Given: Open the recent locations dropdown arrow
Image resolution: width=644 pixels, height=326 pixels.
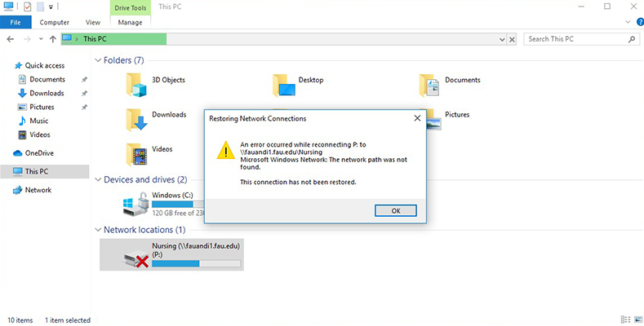Looking at the screenshot, I should pyautogui.click(x=41, y=39).
